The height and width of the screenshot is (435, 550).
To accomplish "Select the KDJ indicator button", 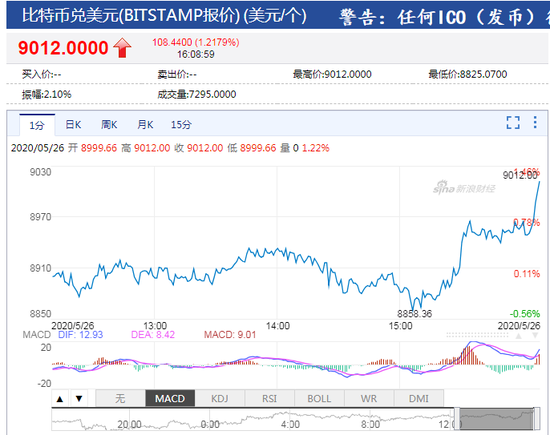I will tap(220, 399).
